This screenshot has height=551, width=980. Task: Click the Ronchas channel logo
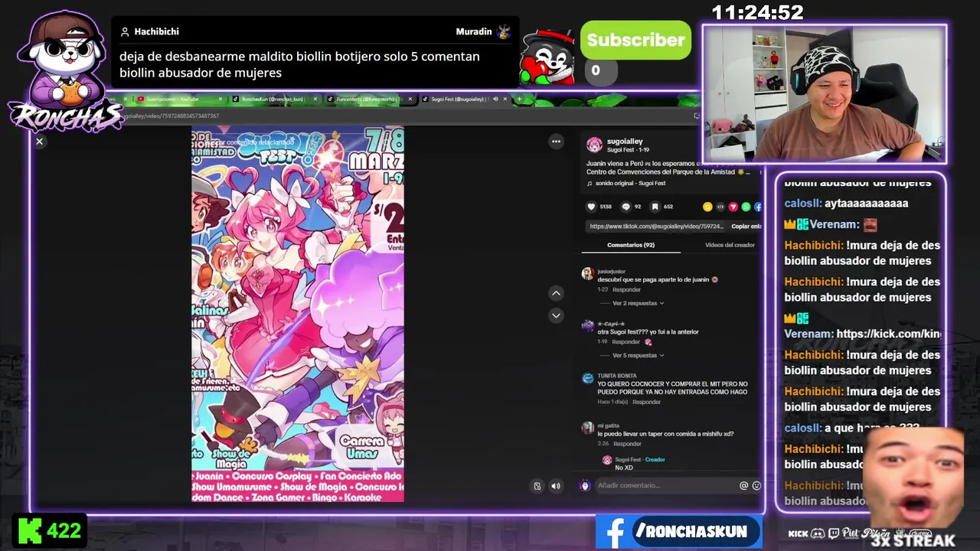pos(65,73)
